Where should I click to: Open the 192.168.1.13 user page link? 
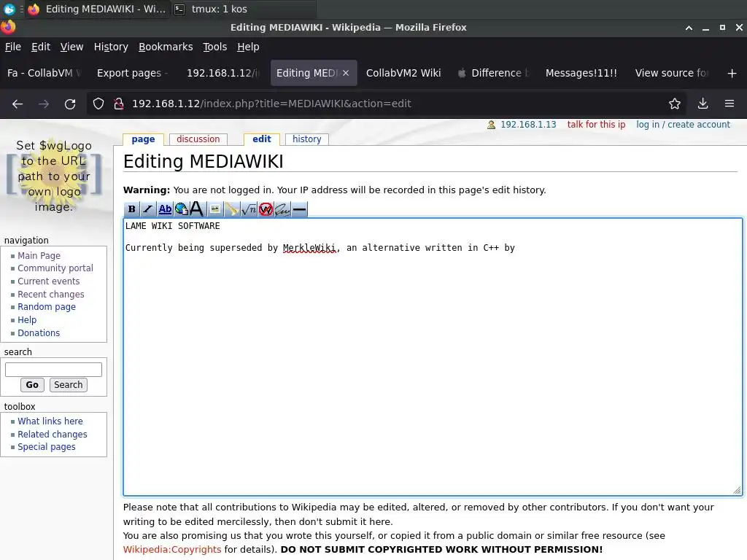[x=528, y=125]
